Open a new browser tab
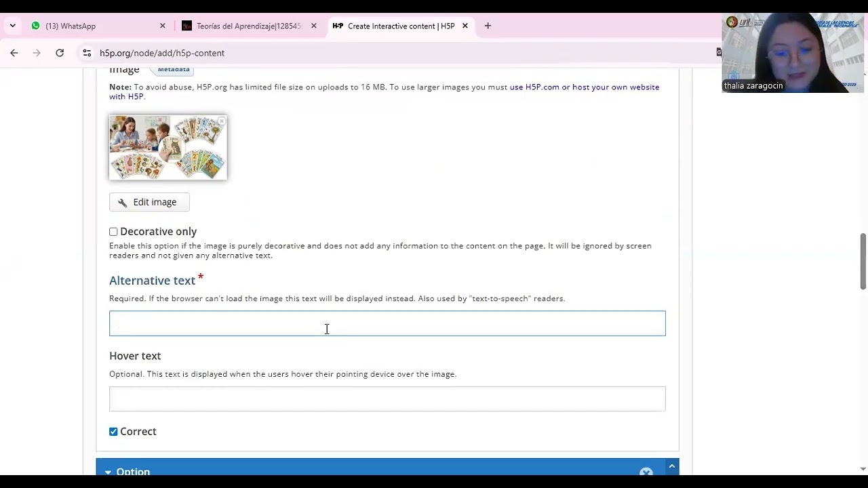868x488 pixels. (x=488, y=26)
